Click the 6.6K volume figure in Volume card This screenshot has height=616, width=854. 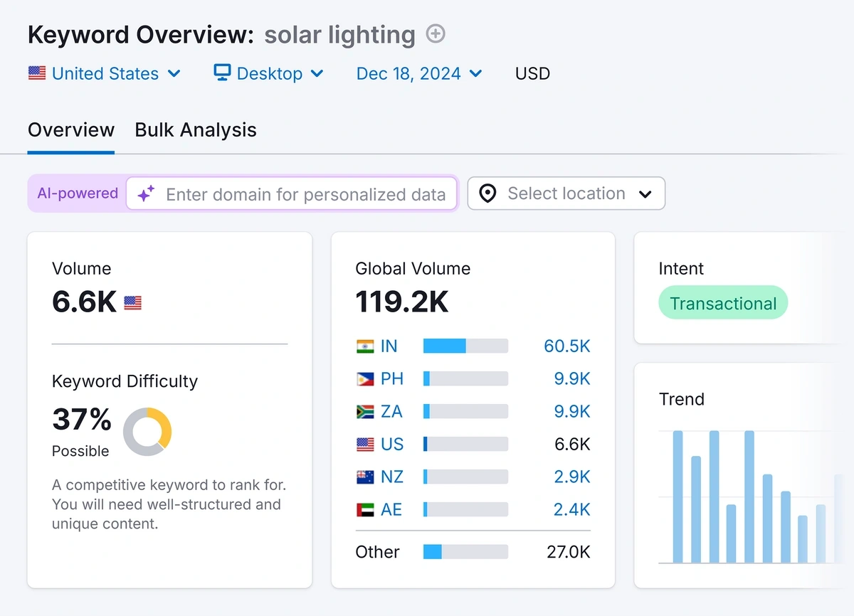pyautogui.click(x=84, y=302)
